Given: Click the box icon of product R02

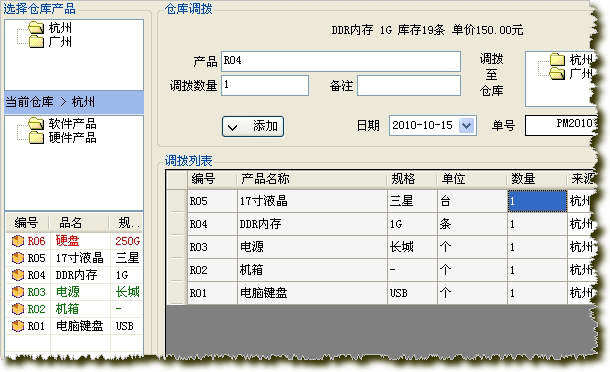Looking at the screenshot, I should 18,309.
